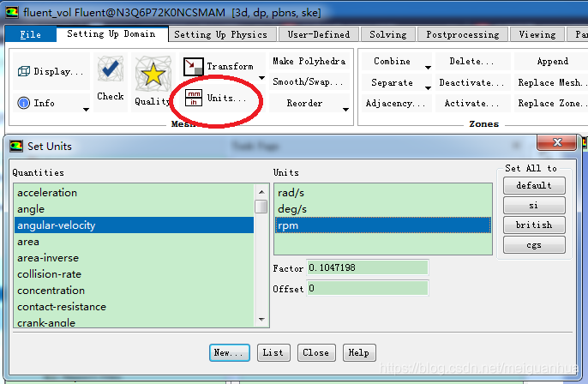Click Replace Zone button
This screenshot has height=384, width=588.
tap(550, 103)
